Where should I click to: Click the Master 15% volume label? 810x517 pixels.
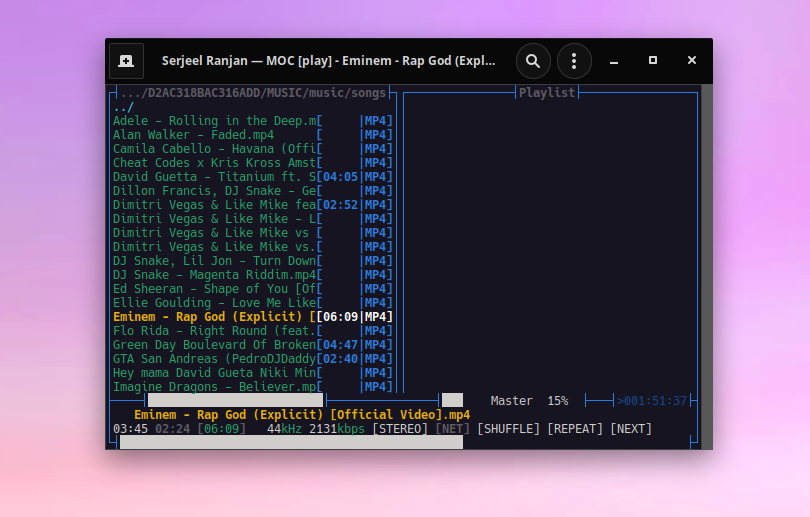[529, 401]
